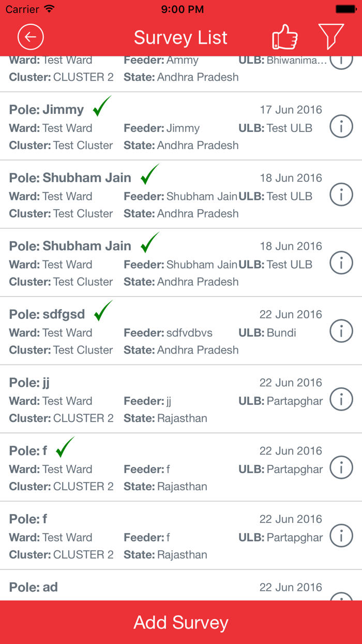This screenshot has height=644, width=362.
Task: Tap the battery status indicator
Action: click(345, 9)
